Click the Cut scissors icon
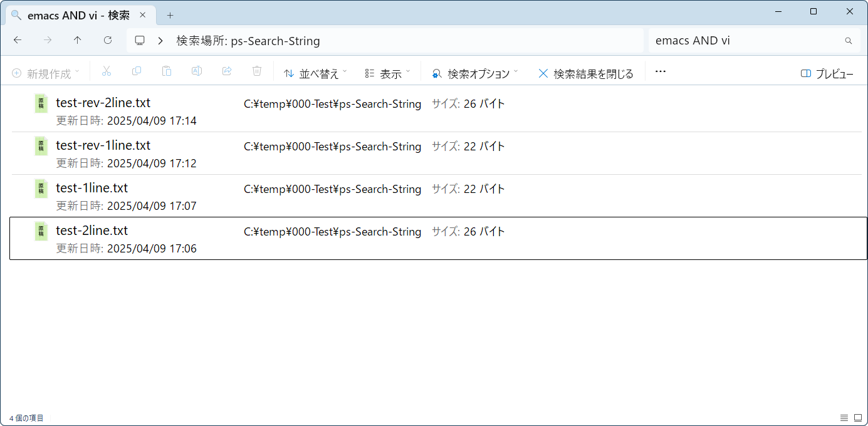This screenshot has width=868, height=426. pos(106,71)
